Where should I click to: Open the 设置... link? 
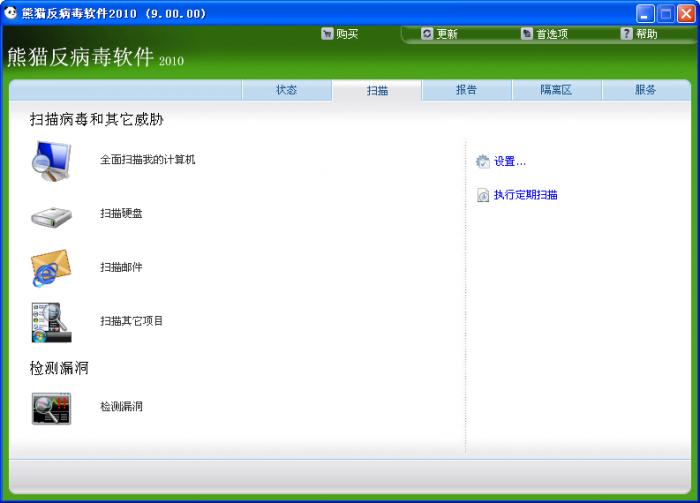[510, 162]
